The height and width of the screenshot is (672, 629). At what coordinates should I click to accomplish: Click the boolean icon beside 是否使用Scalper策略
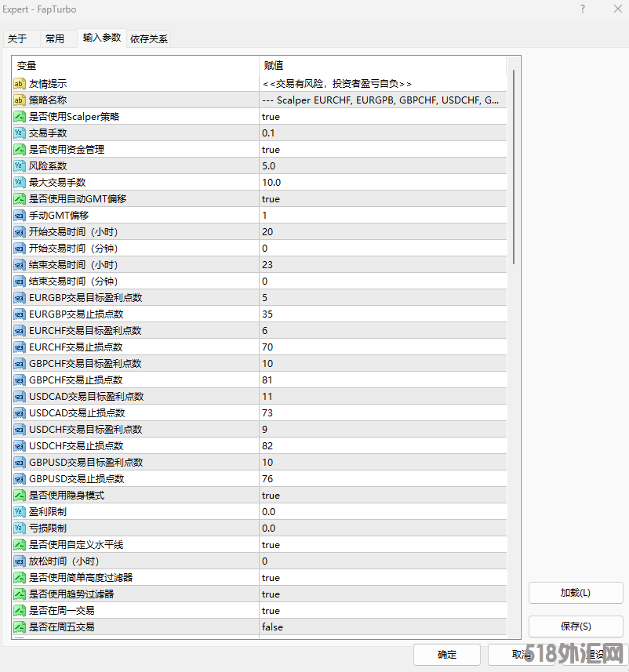(20, 117)
